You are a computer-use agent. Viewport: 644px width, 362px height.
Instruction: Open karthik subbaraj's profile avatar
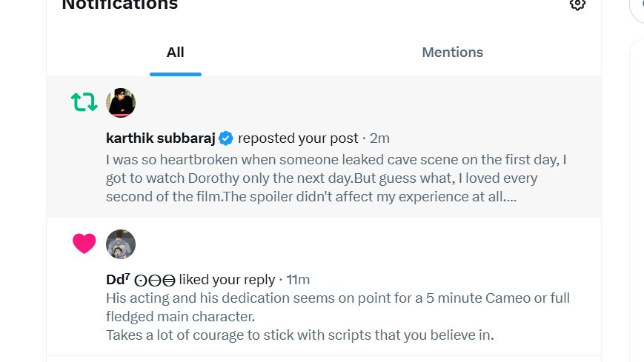point(121,103)
